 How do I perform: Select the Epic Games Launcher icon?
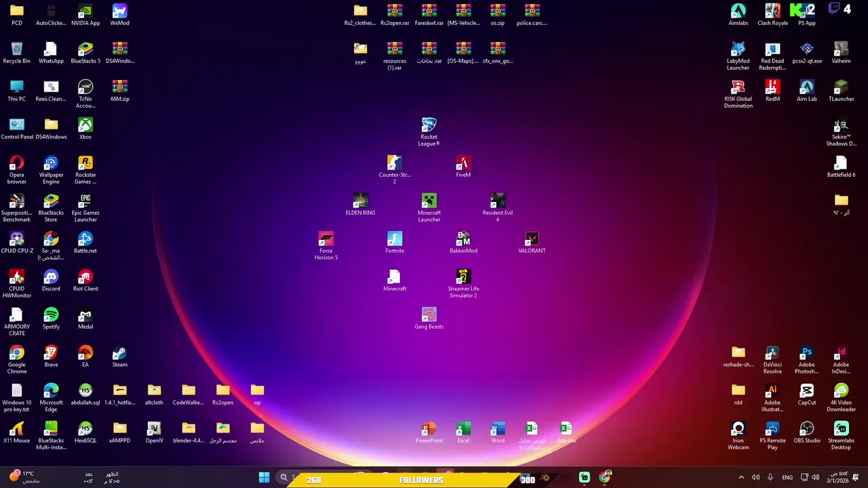click(85, 207)
